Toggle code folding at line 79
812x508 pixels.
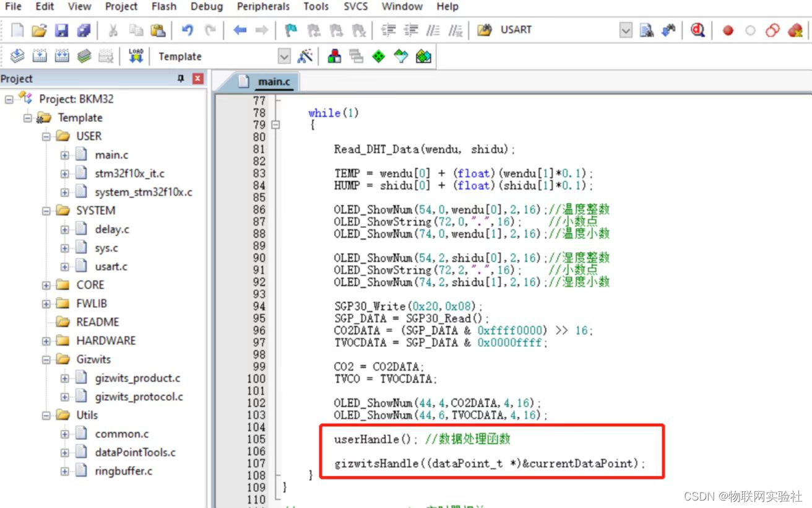[x=275, y=125]
